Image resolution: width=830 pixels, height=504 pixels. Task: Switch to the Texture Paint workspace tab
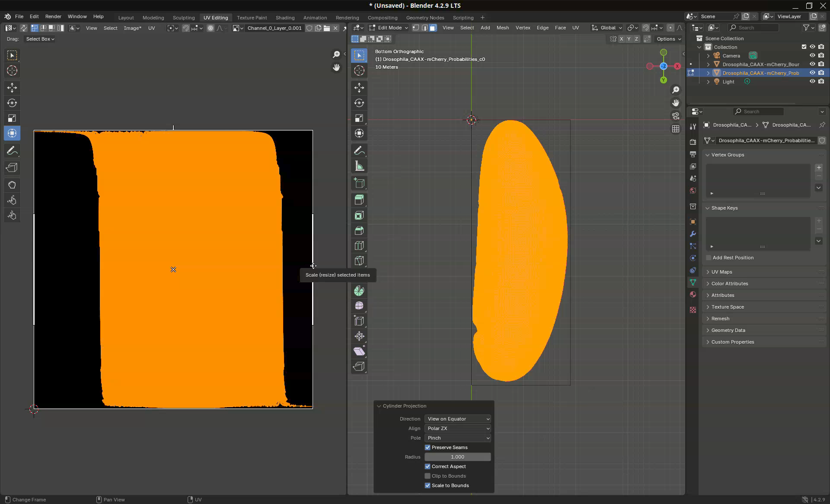click(x=252, y=18)
